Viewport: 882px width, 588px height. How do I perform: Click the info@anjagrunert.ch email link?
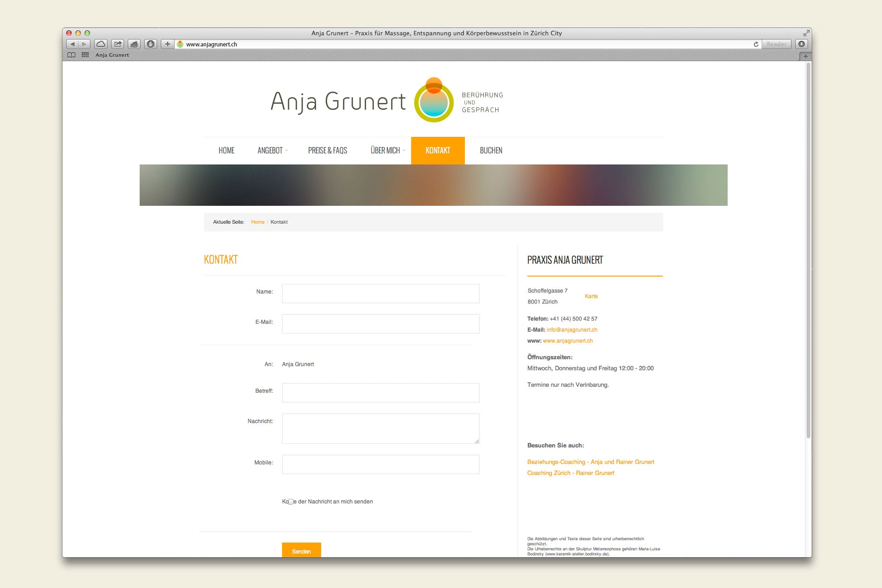[571, 330]
